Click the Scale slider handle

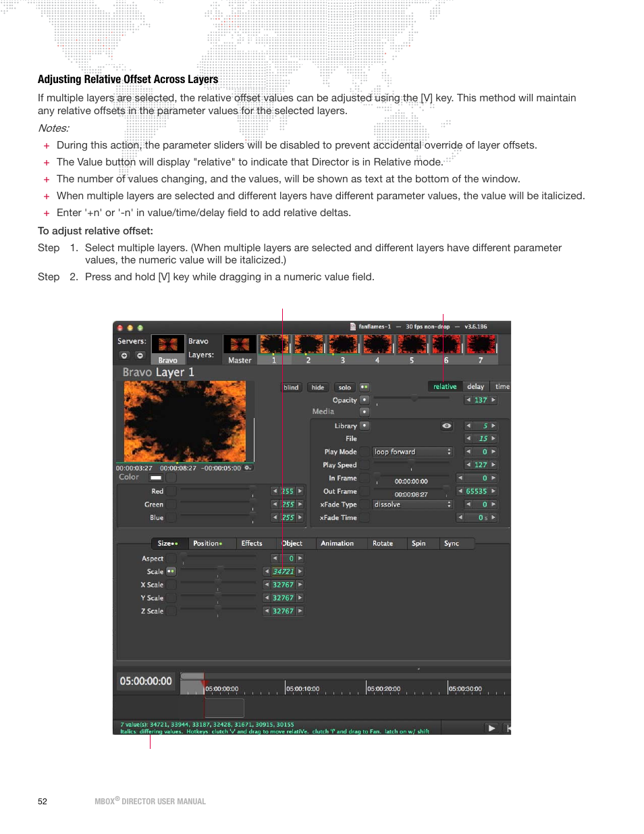(220, 570)
